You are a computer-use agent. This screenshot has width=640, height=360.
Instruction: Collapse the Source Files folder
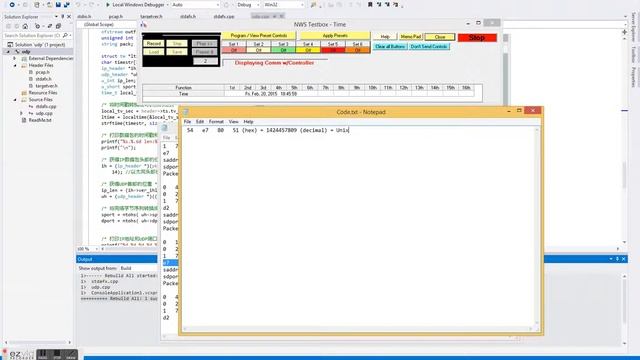(15, 100)
